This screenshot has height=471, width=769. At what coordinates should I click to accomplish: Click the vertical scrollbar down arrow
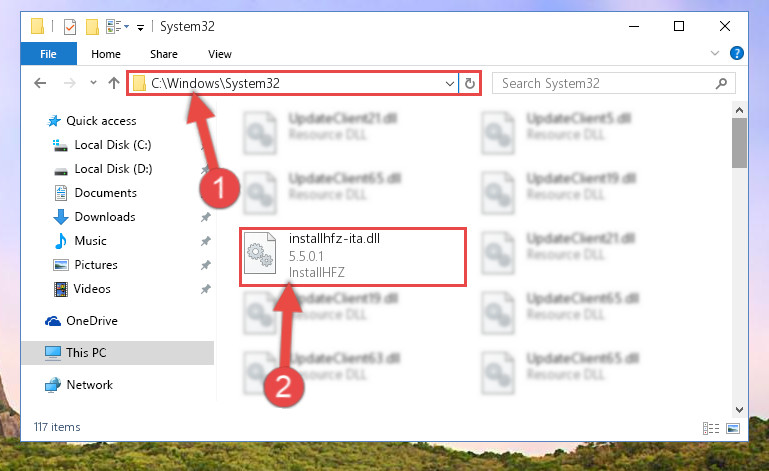pyautogui.click(x=739, y=409)
